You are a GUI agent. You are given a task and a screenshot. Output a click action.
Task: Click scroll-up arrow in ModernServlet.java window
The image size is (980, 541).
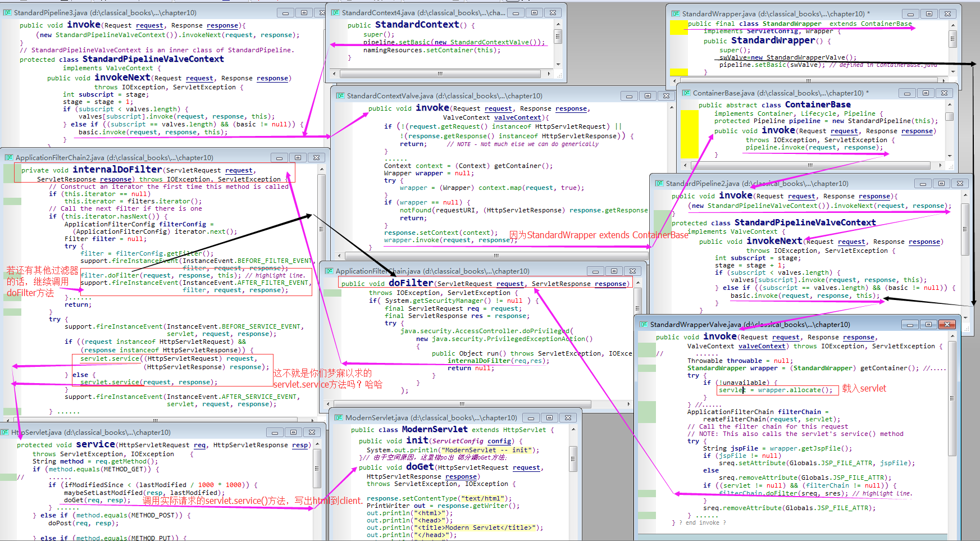coord(573,429)
